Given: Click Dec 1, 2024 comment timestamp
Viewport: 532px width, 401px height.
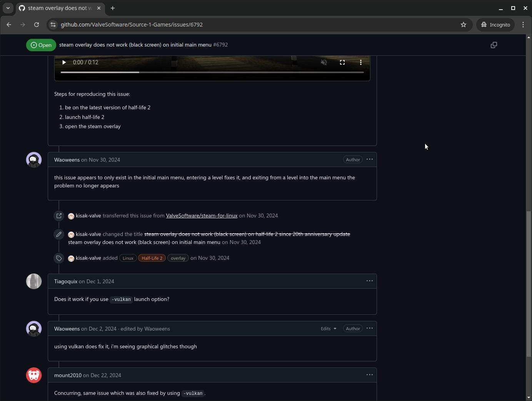Looking at the screenshot, I should click(x=100, y=281).
